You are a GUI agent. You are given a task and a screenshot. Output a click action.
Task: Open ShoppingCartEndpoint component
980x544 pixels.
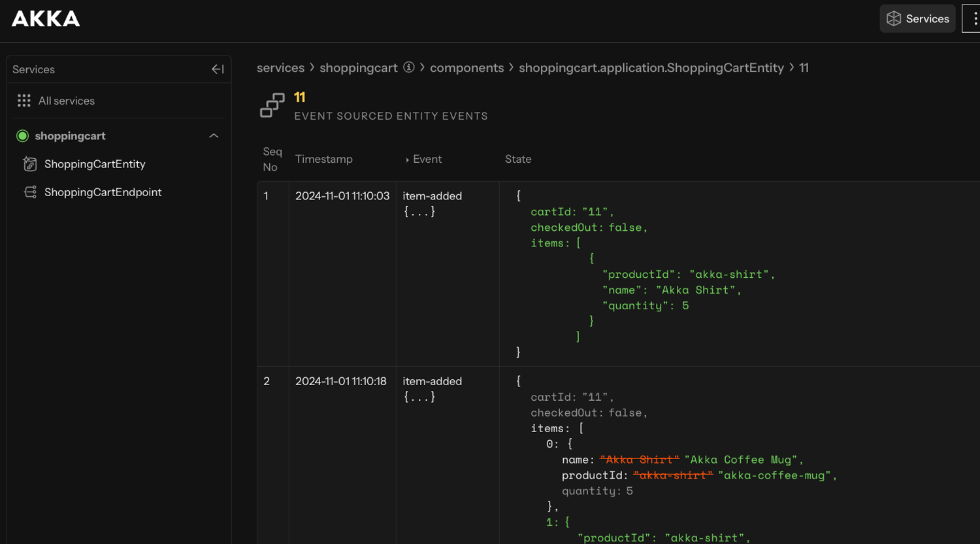103,192
